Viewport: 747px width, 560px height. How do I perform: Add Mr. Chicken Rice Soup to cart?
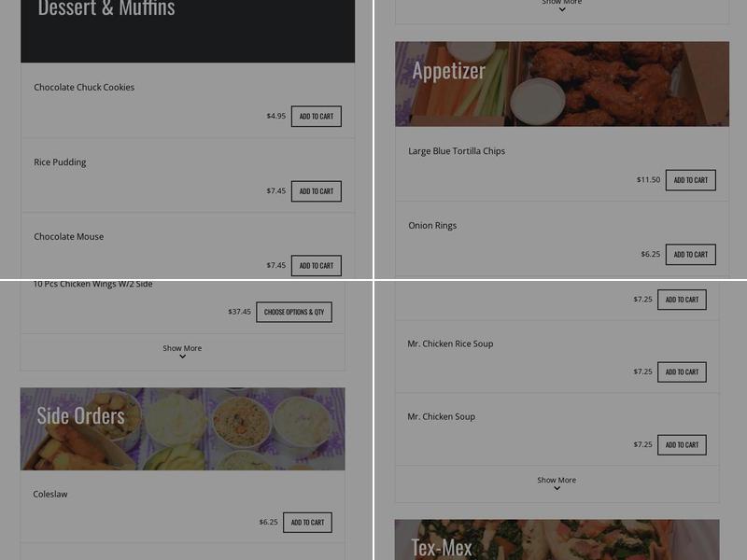(682, 371)
